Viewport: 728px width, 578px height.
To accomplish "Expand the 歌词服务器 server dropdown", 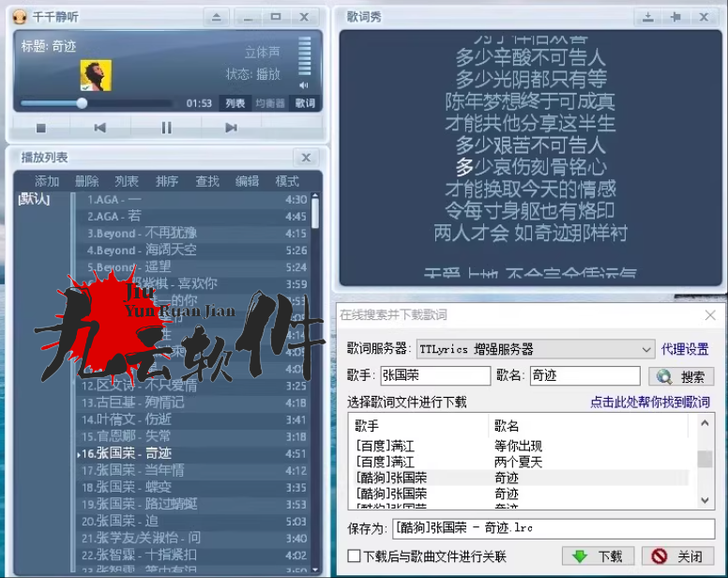I will pyautogui.click(x=645, y=349).
